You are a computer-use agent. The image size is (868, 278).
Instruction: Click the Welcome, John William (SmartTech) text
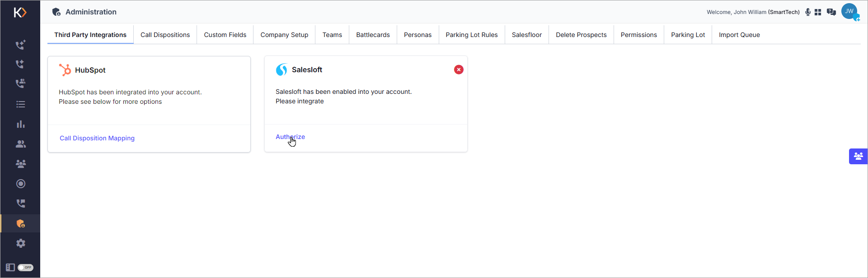[x=753, y=12]
